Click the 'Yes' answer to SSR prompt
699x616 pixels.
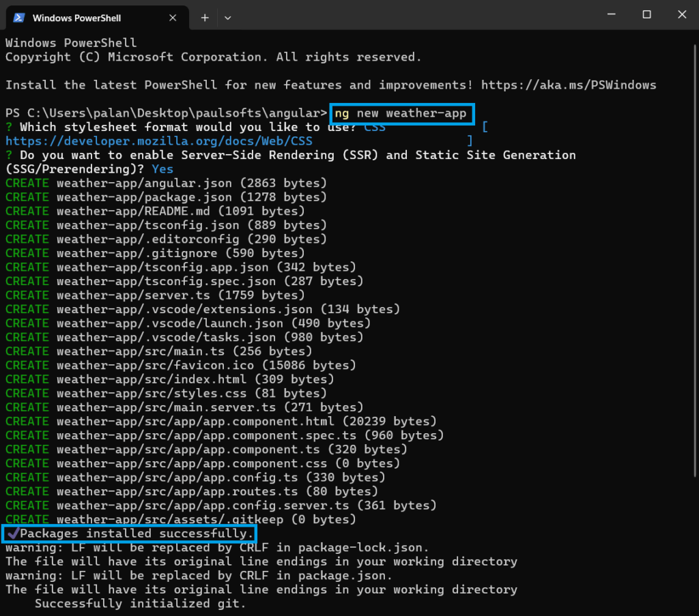[162, 169]
